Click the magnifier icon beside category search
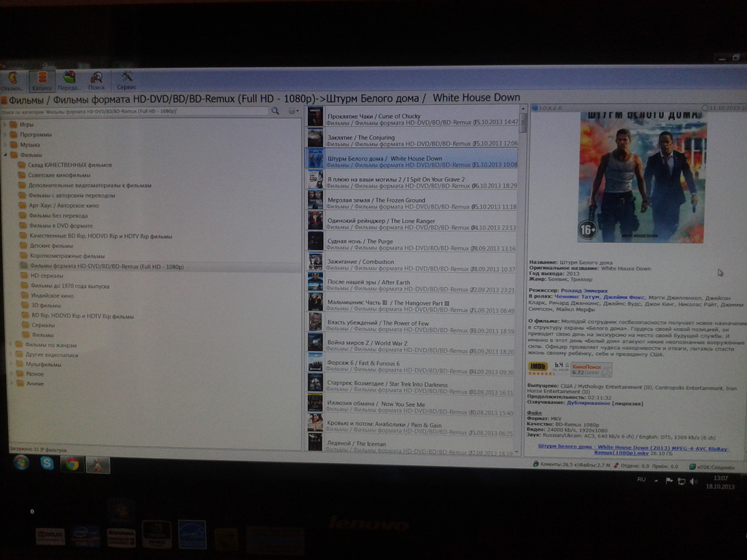This screenshot has width=747, height=560. [x=275, y=112]
